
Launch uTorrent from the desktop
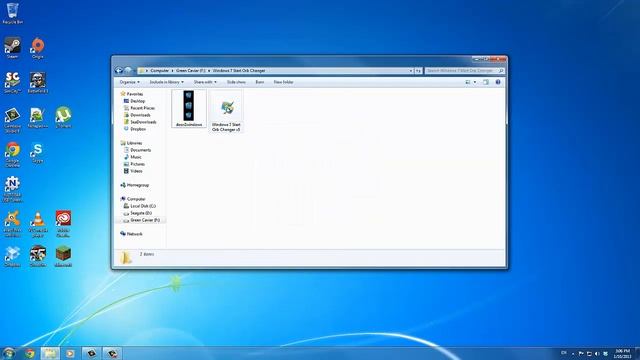click(x=63, y=118)
